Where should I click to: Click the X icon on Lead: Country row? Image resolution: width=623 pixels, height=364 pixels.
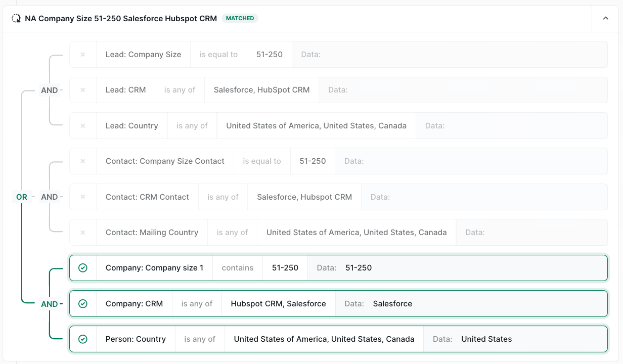point(83,126)
